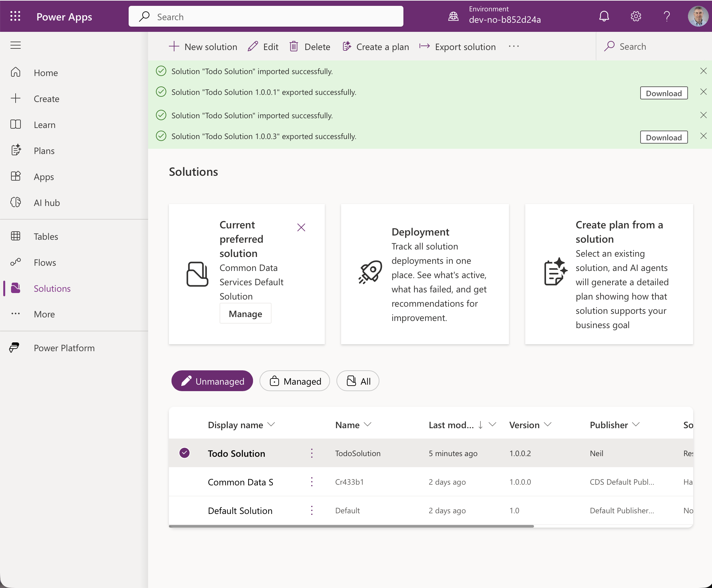This screenshot has width=712, height=588.
Task: Download the Todo Solution 1.0.0.3 export
Action: pyautogui.click(x=664, y=137)
